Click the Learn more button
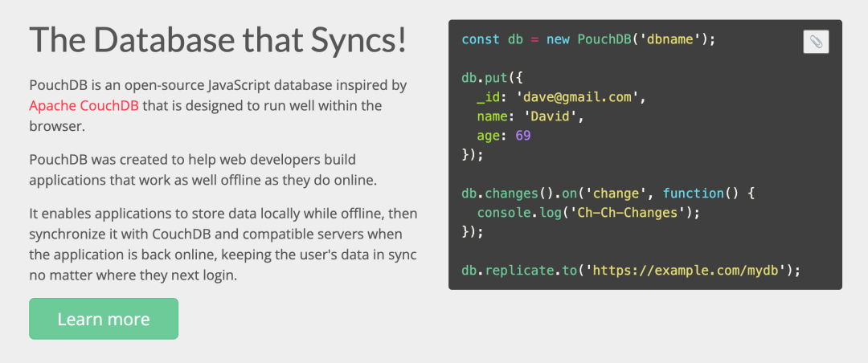Viewport: 868px width, 363px height. [104, 319]
